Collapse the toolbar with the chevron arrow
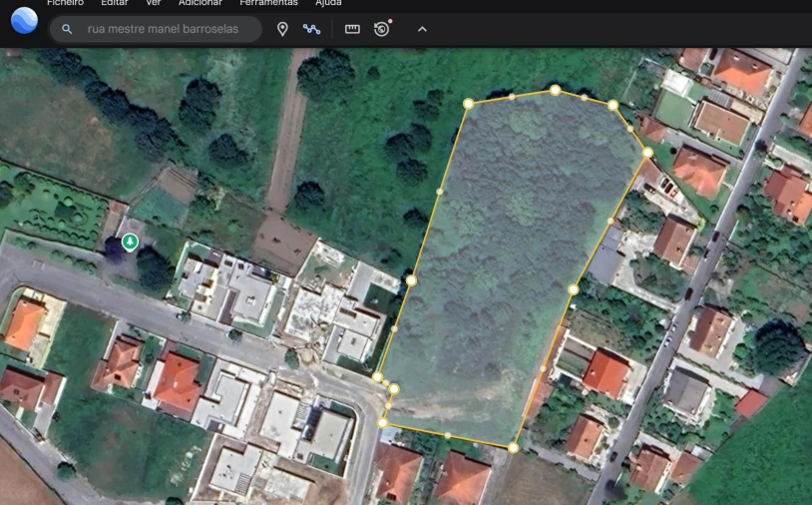This screenshot has width=812, height=505. tap(422, 29)
